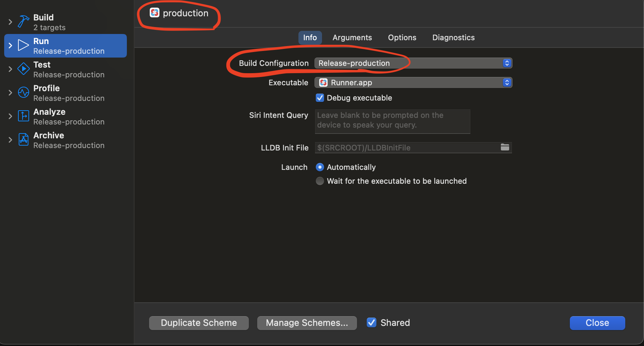Expand the Profile action chevron
Image resolution: width=644 pixels, height=346 pixels.
click(x=10, y=93)
